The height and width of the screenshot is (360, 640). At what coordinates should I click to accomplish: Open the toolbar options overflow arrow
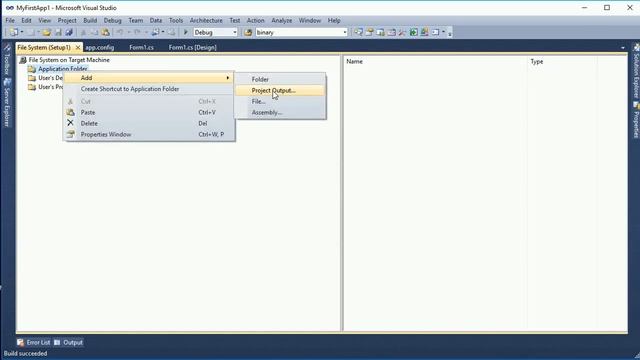pyautogui.click(x=450, y=33)
